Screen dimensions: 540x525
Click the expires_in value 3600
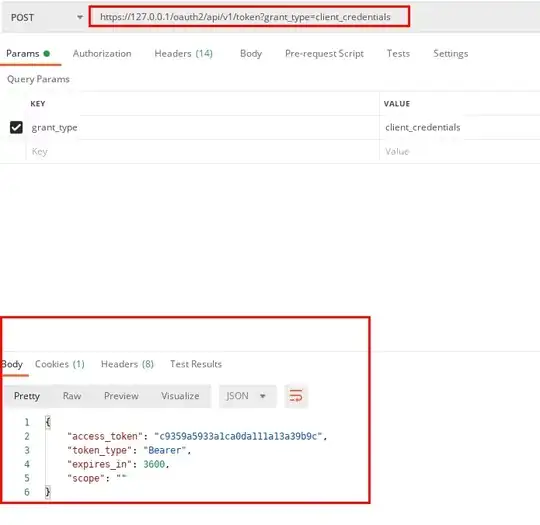154,464
